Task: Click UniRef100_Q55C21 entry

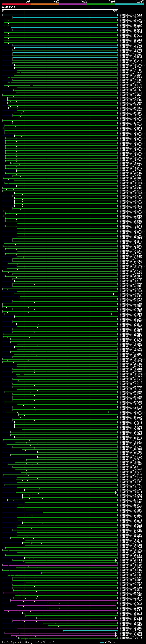Action: tap(131, 93)
